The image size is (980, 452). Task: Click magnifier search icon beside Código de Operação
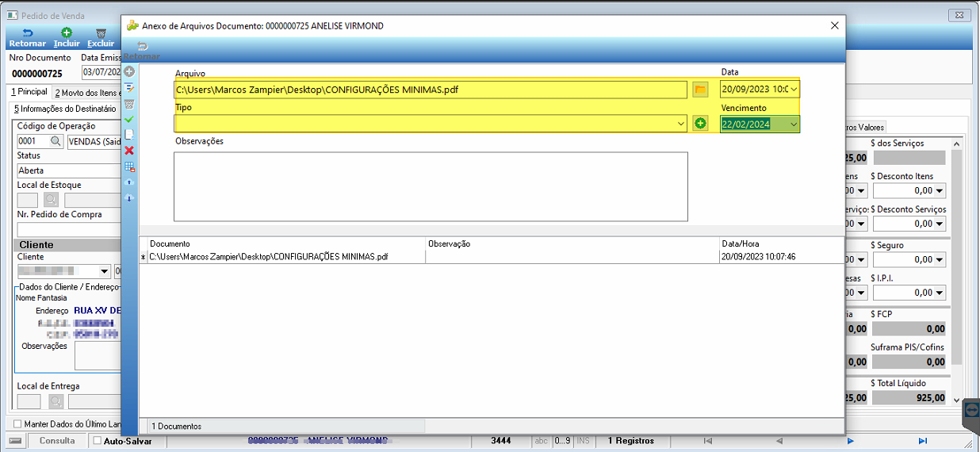click(x=56, y=141)
